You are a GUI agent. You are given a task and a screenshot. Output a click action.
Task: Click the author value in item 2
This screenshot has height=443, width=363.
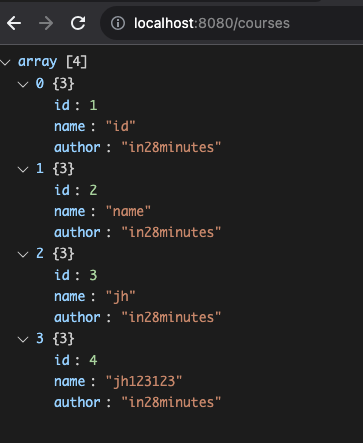click(171, 317)
